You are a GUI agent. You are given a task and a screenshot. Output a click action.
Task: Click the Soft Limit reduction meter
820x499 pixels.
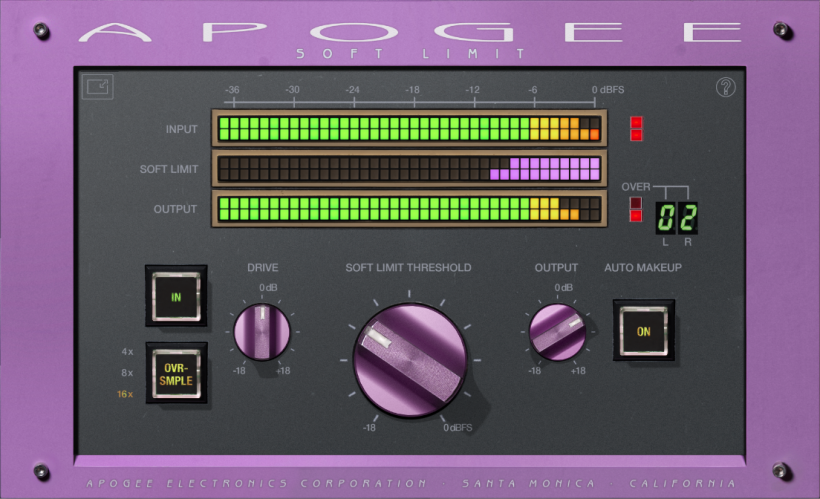point(409,168)
